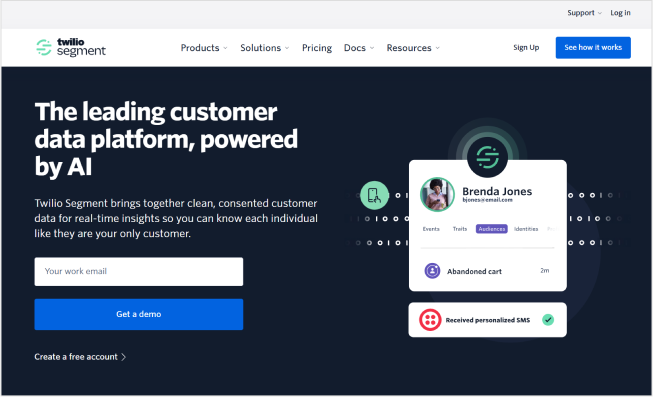Expand the Solutions dropdown menu
This screenshot has height=397, width=653.
click(x=264, y=48)
